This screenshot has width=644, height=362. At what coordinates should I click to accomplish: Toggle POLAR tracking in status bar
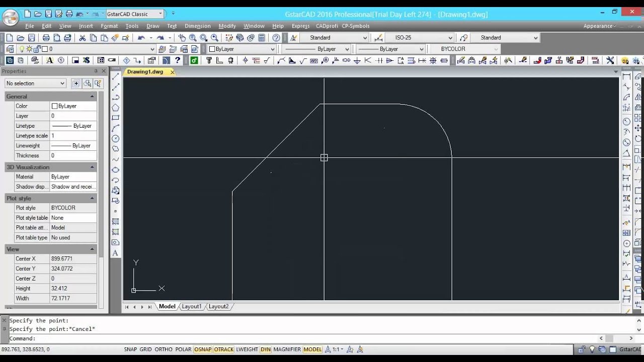(x=183, y=349)
